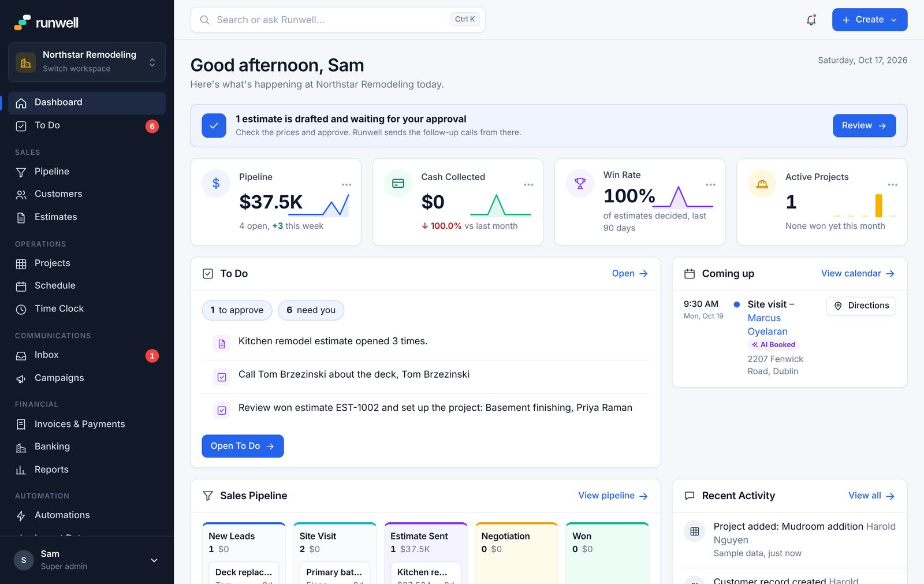
Task: Follow the View calendar link
Action: [858, 274]
